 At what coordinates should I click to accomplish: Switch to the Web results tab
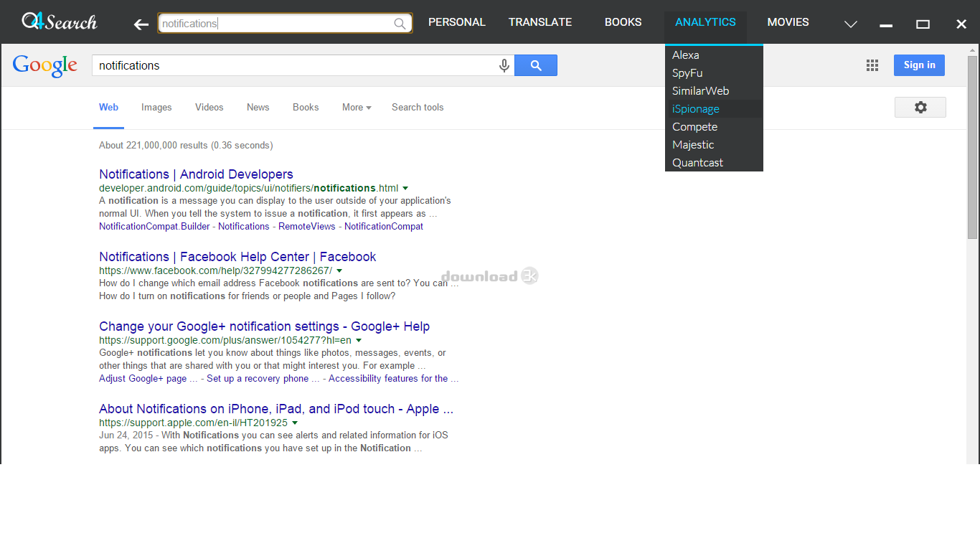click(x=108, y=107)
